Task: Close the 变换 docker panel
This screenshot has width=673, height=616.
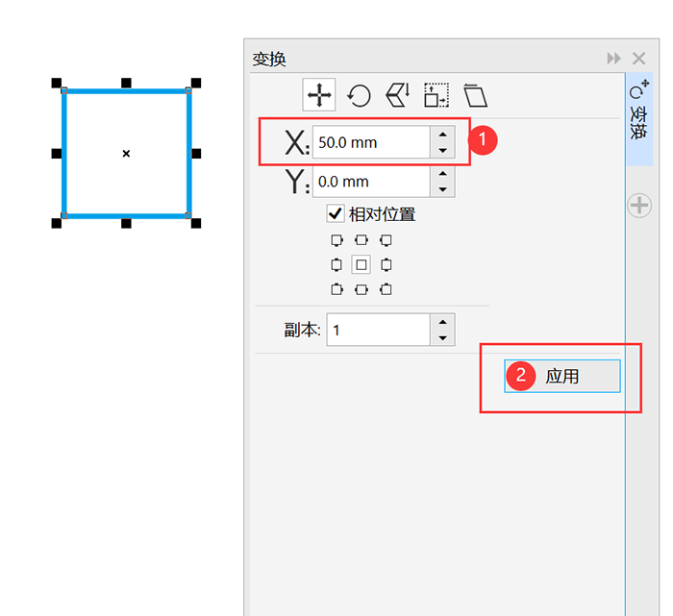Action: pos(639,59)
